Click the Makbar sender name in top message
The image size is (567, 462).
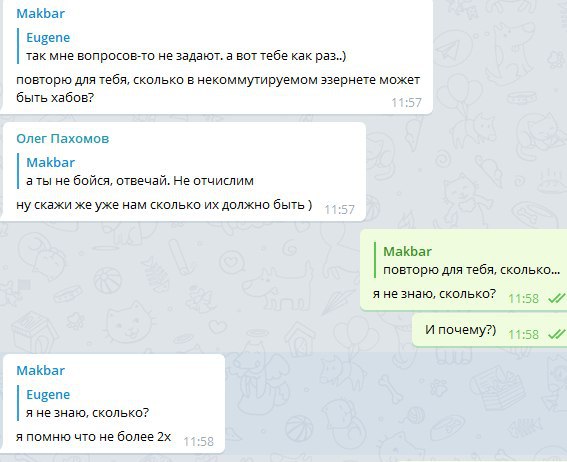tap(40, 13)
